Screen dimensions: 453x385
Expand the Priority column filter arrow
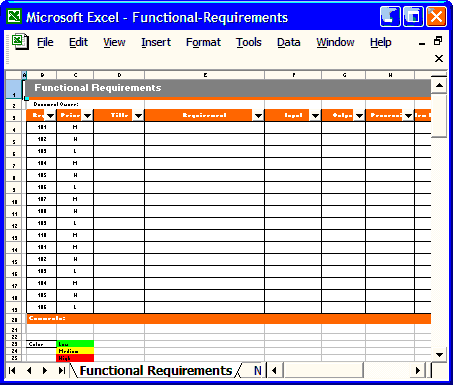(87, 116)
